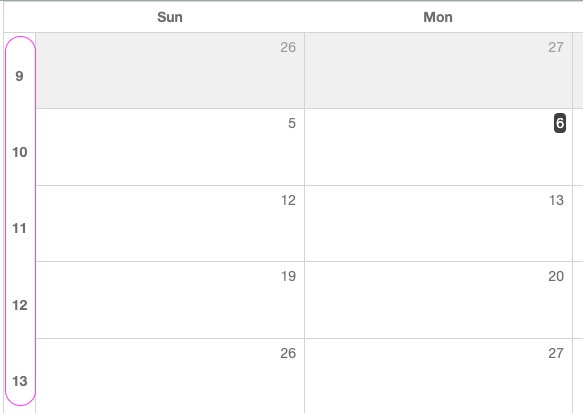Click date number 12 in Sunday column

point(288,200)
